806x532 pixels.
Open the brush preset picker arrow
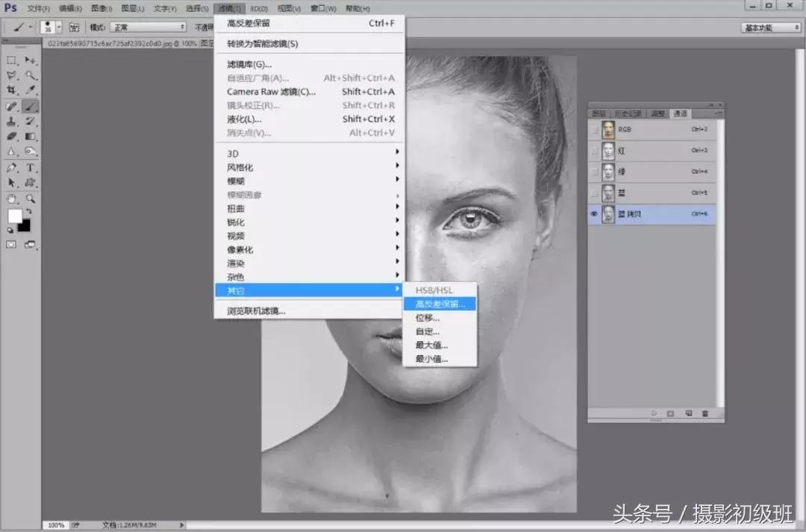pyautogui.click(x=59, y=27)
